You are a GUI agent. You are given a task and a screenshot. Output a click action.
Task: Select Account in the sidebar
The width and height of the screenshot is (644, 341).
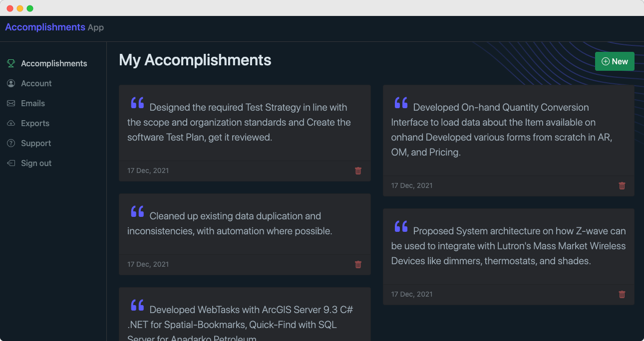click(36, 83)
